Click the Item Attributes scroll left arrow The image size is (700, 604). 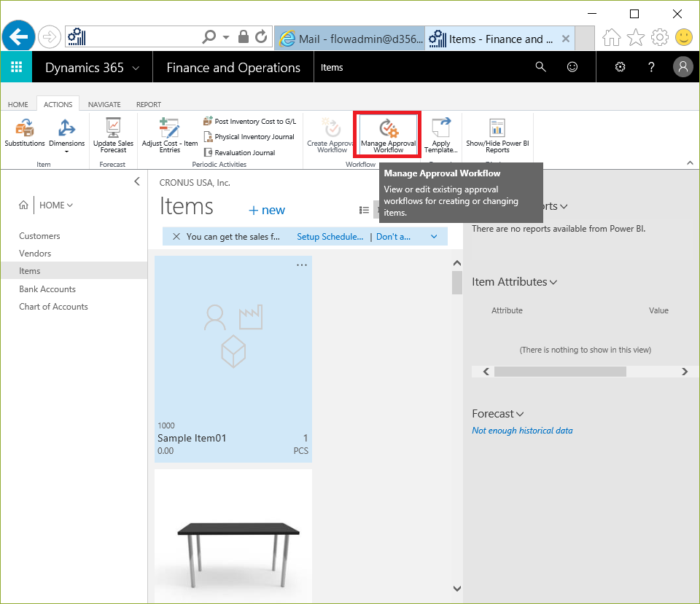pos(486,372)
